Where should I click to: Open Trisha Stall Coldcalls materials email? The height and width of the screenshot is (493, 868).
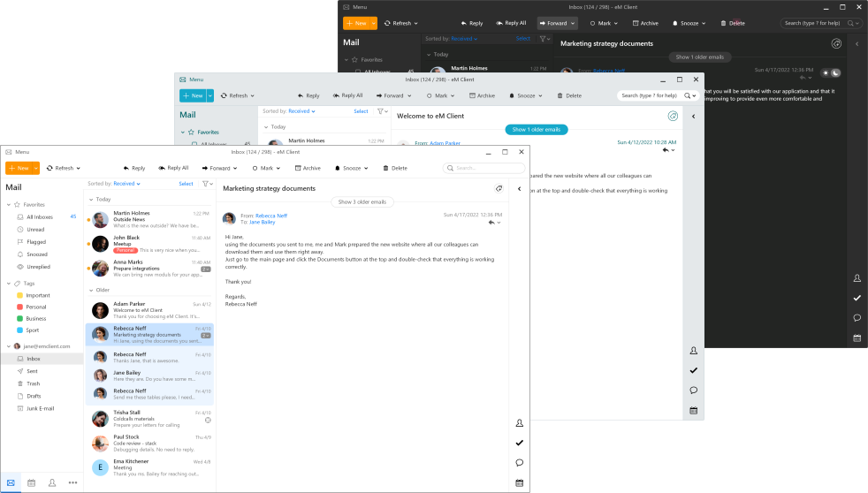click(149, 419)
